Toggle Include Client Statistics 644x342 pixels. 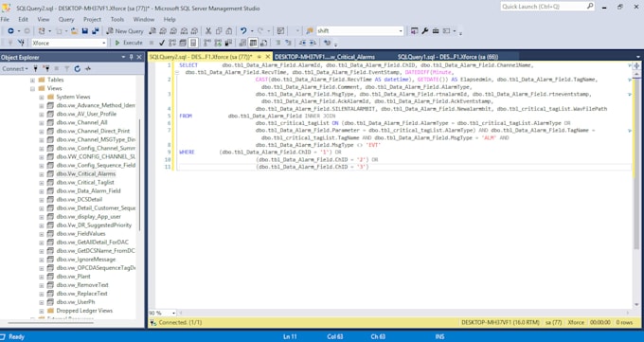[228, 43]
